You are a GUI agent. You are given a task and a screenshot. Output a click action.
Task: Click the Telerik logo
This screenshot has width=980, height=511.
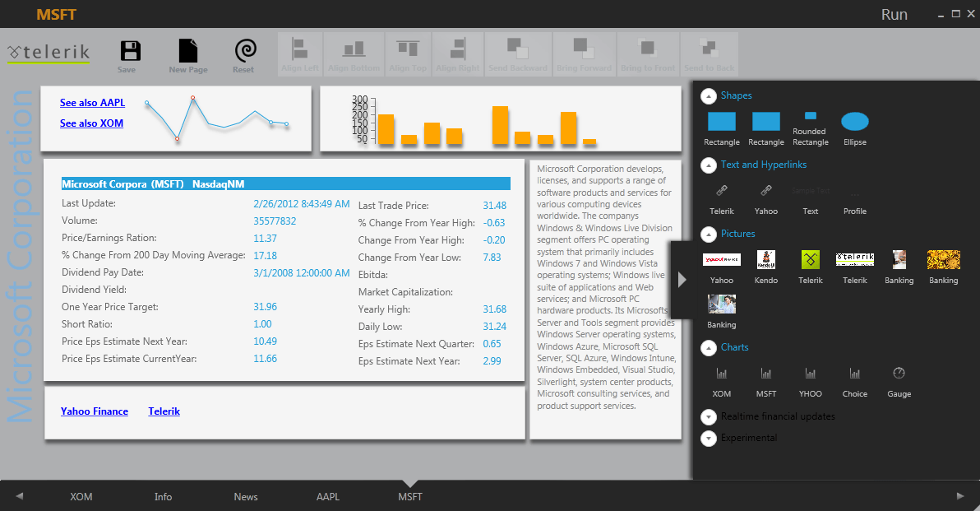[49, 53]
